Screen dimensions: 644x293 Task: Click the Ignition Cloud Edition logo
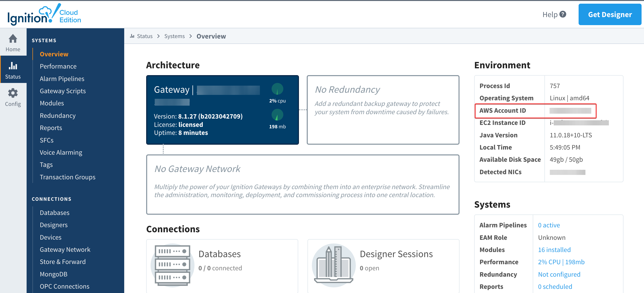pos(44,14)
